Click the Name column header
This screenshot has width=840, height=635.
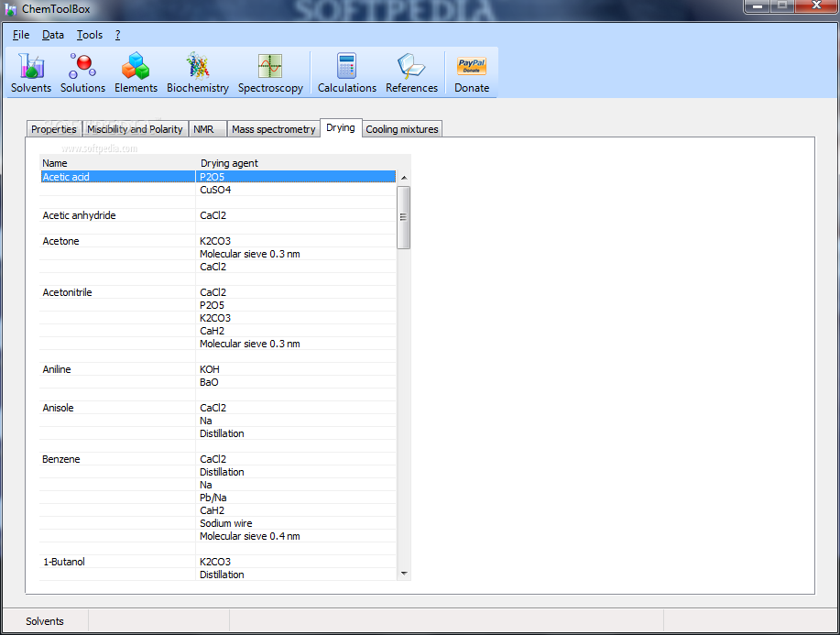click(x=55, y=163)
